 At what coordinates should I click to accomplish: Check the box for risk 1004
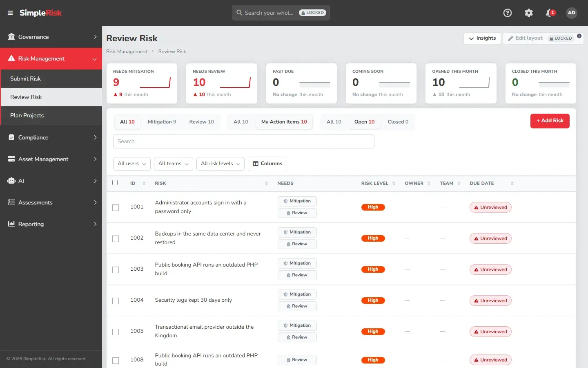pyautogui.click(x=116, y=301)
